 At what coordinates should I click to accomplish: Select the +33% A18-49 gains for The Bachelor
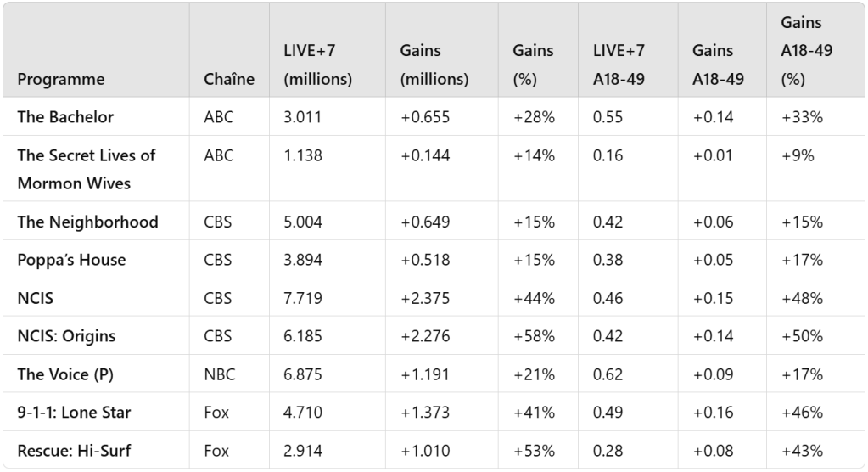point(802,117)
